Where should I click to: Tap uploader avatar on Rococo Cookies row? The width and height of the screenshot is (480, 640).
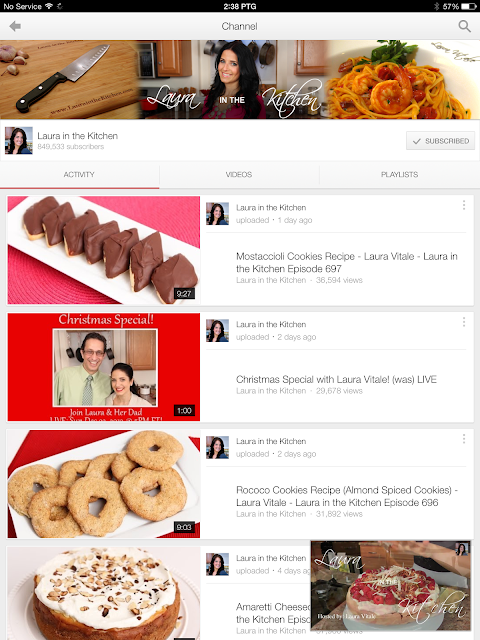coord(217,447)
